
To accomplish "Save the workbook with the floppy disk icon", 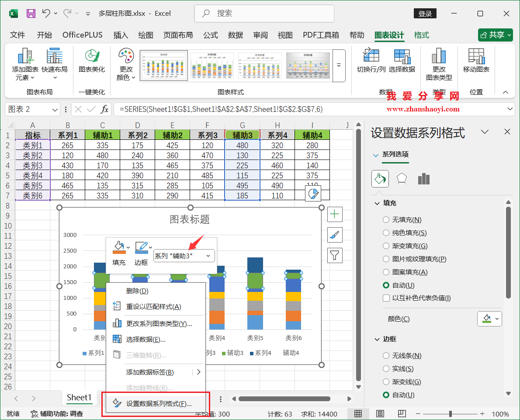I will coord(31,13).
